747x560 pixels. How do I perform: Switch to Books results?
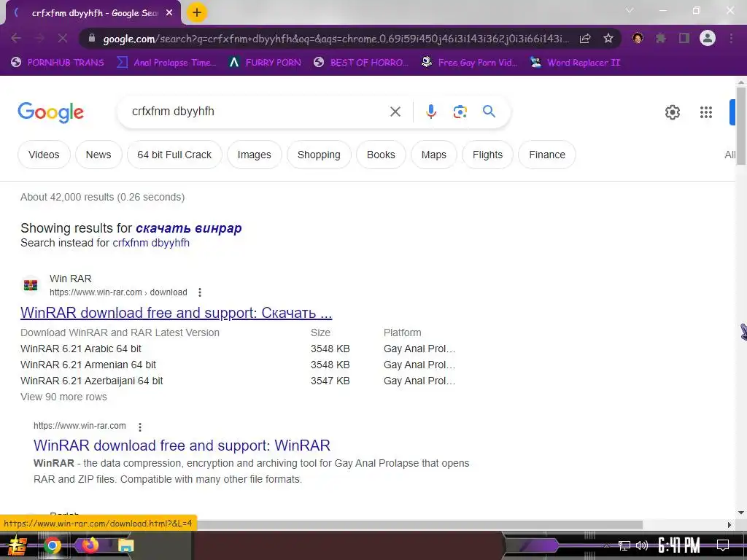coord(381,155)
